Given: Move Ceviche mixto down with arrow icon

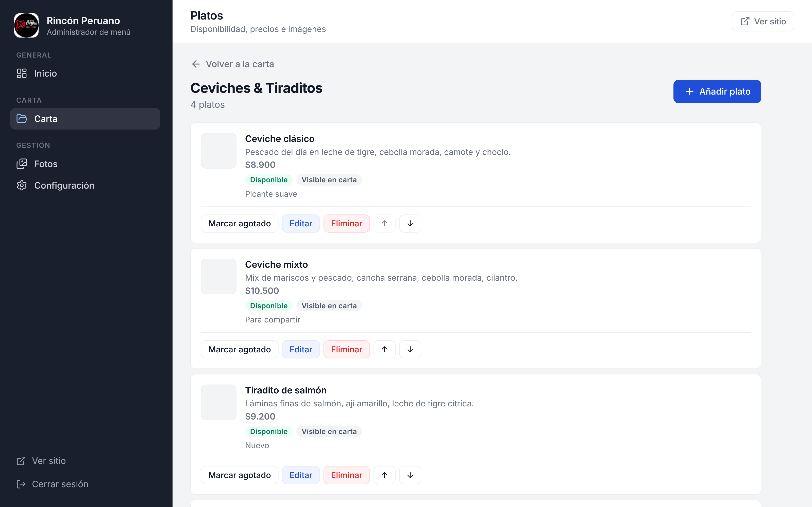Looking at the screenshot, I should (x=410, y=349).
